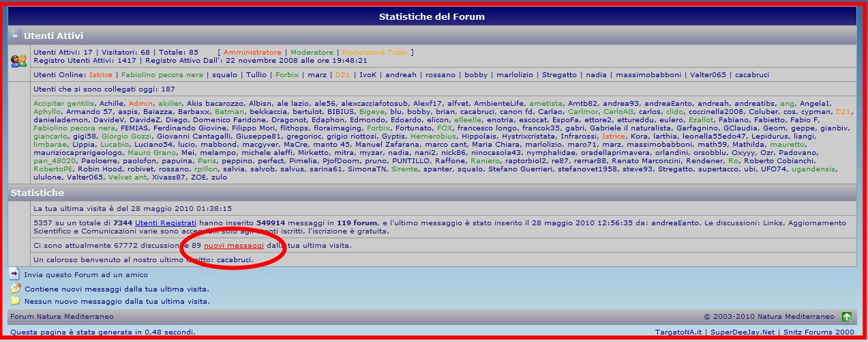Click the Amministratore legend label
The image size is (868, 342).
point(252,52)
